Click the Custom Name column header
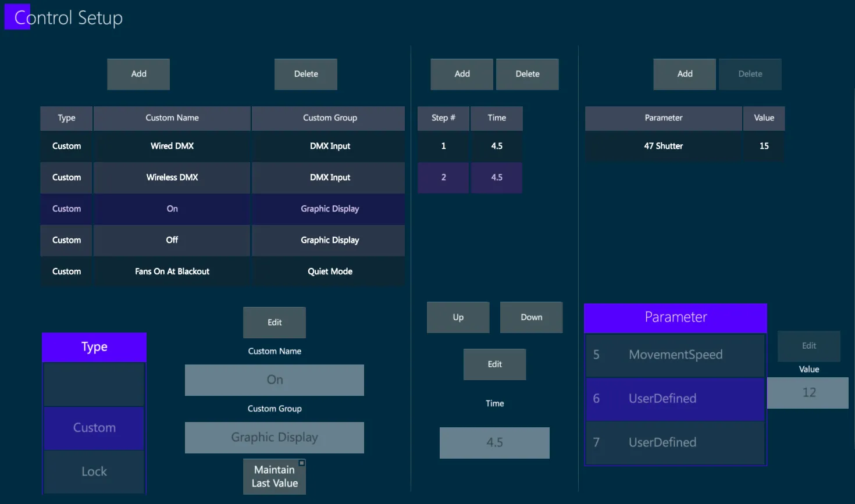This screenshot has width=855, height=504. 172,118
